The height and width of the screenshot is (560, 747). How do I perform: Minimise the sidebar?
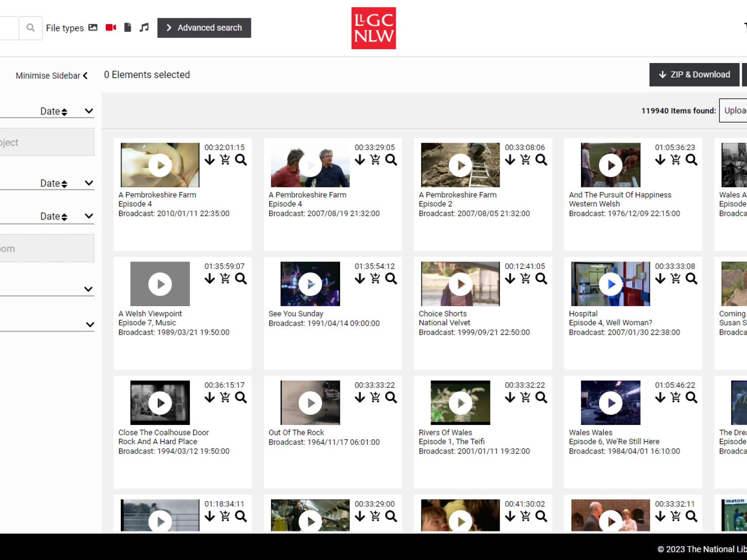(x=51, y=76)
